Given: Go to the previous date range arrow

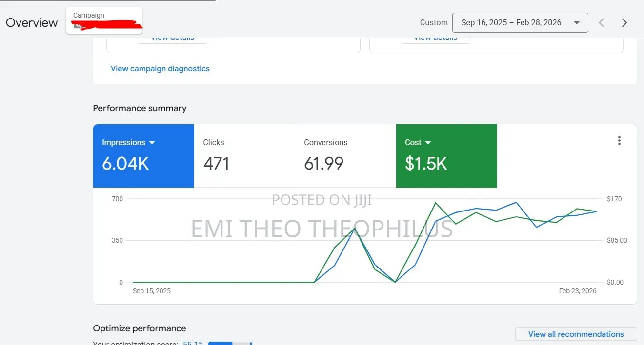Looking at the screenshot, I should click(602, 22).
